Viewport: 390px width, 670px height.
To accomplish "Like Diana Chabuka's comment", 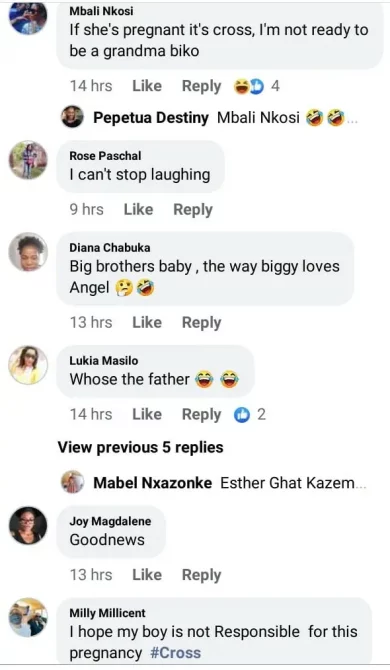I will click(x=147, y=322).
